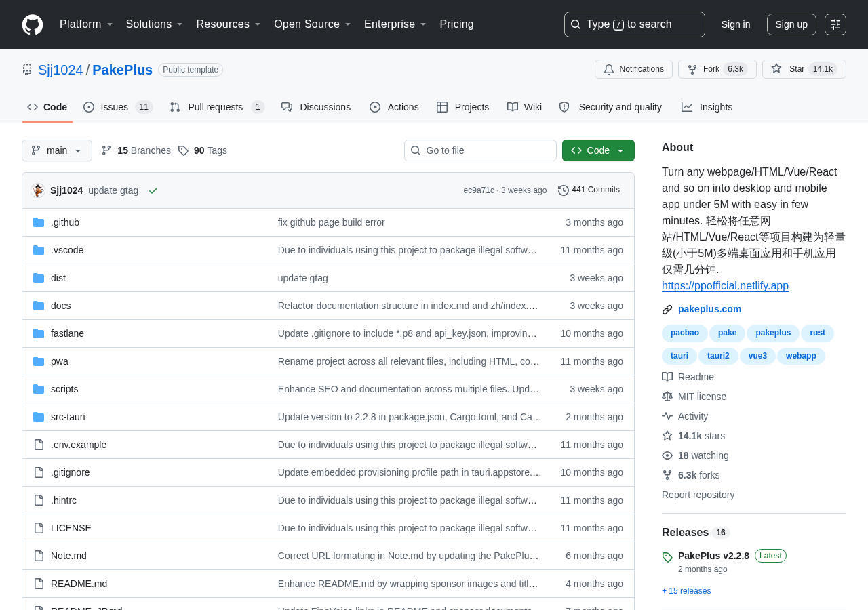View 15 Branches
This screenshot has width=868, height=610.
(x=136, y=150)
